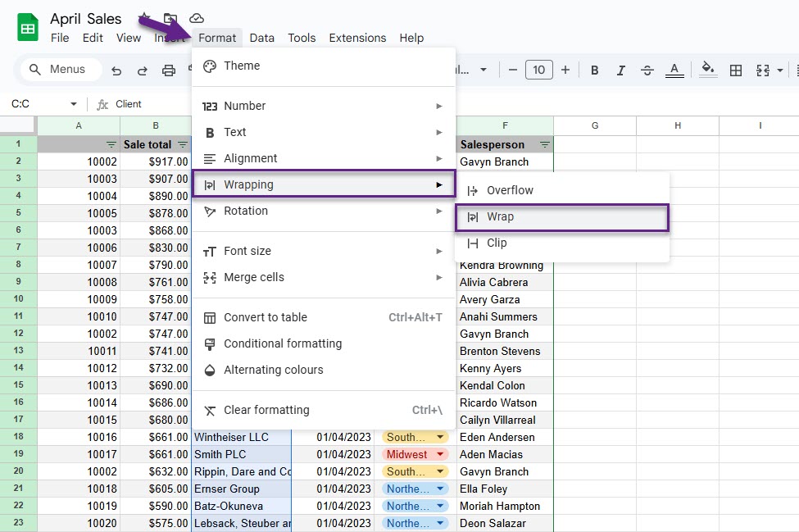Viewport: 799px width, 532px height.
Task: Open the borders tool
Action: pyautogui.click(x=736, y=70)
